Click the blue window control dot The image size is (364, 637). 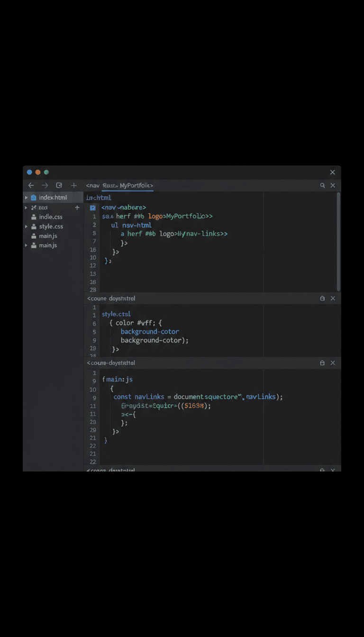pos(29,172)
